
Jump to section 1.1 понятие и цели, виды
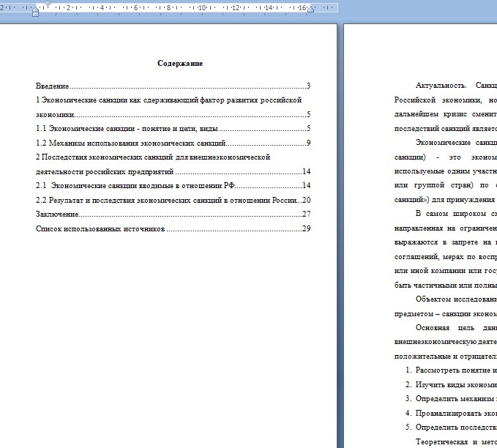[x=126, y=129]
